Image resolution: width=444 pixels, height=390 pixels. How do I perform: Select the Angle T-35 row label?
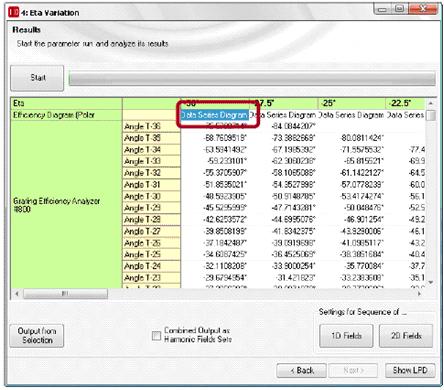tap(151, 138)
